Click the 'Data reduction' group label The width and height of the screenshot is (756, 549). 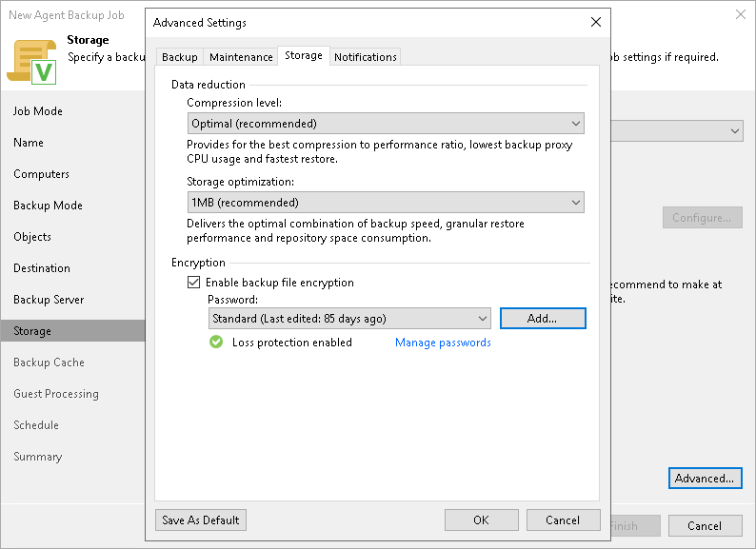pos(209,85)
